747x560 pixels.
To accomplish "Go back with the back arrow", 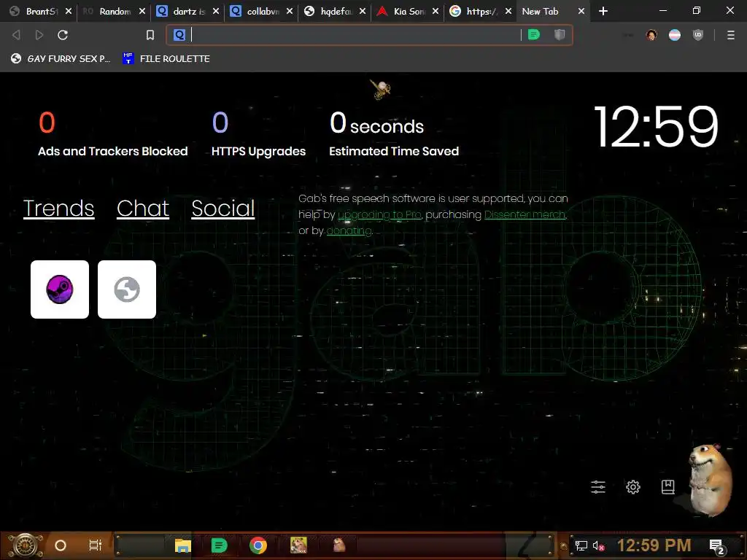I will 16,35.
